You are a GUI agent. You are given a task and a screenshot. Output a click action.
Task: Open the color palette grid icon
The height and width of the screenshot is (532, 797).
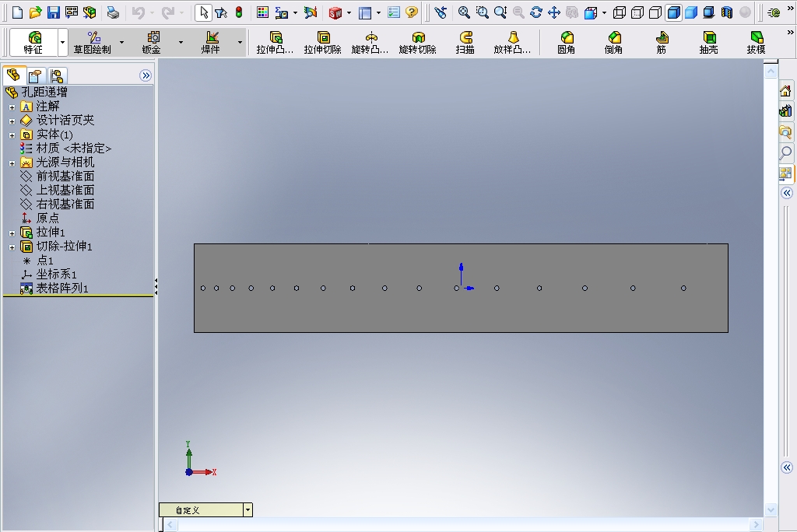coord(262,12)
